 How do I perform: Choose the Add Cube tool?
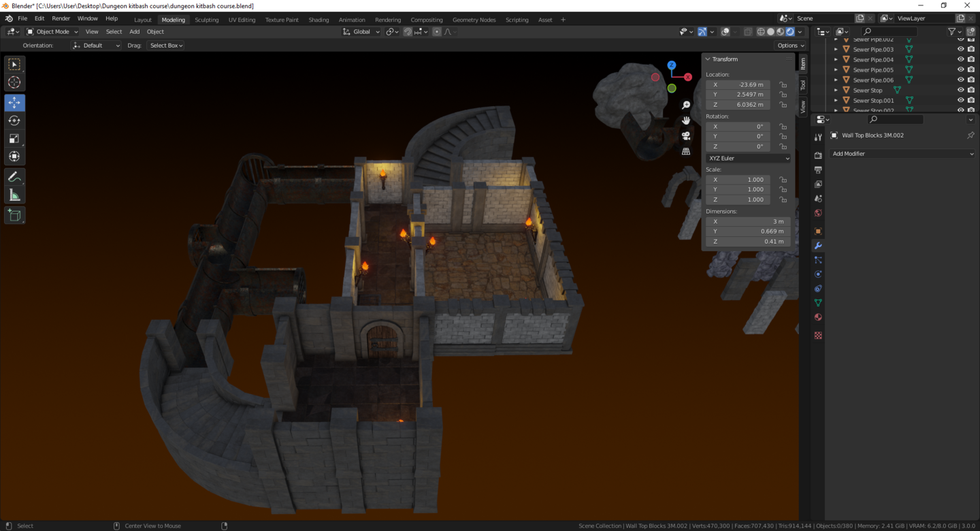[x=14, y=216]
